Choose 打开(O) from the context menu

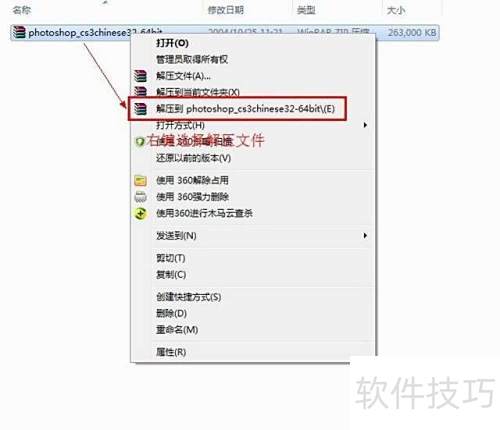pos(172,43)
